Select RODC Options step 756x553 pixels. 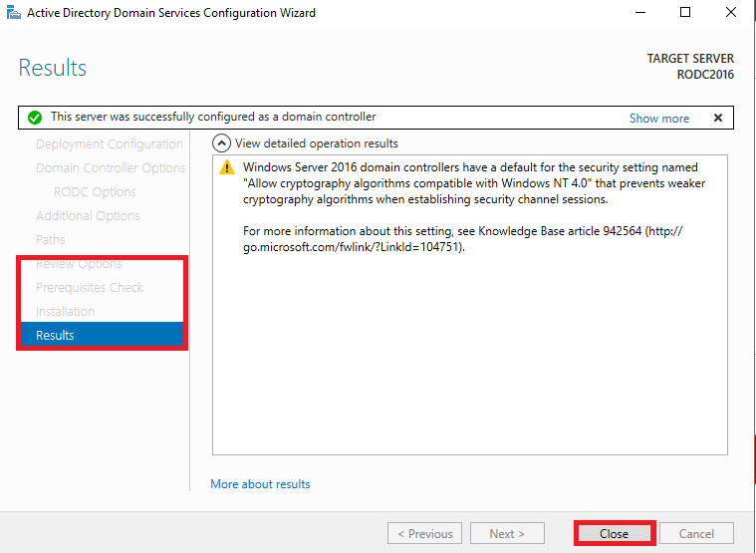coord(95,192)
